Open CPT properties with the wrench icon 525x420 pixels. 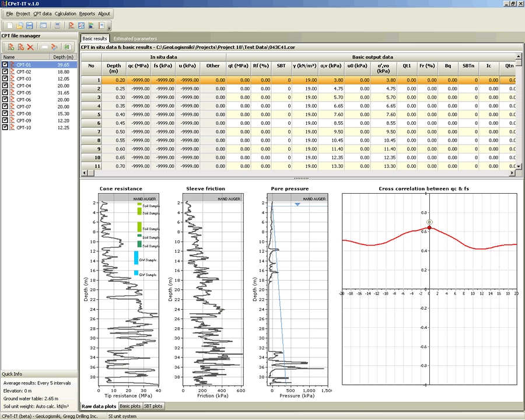54,47
